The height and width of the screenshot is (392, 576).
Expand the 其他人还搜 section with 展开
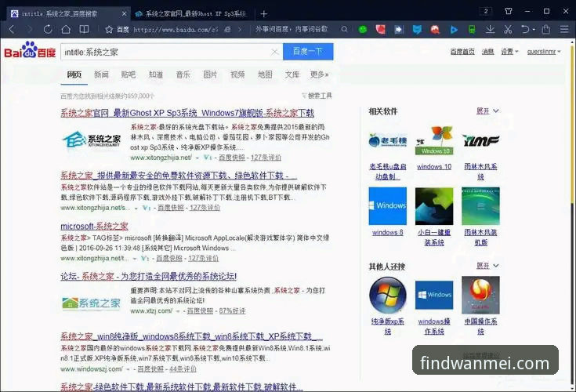tap(487, 265)
